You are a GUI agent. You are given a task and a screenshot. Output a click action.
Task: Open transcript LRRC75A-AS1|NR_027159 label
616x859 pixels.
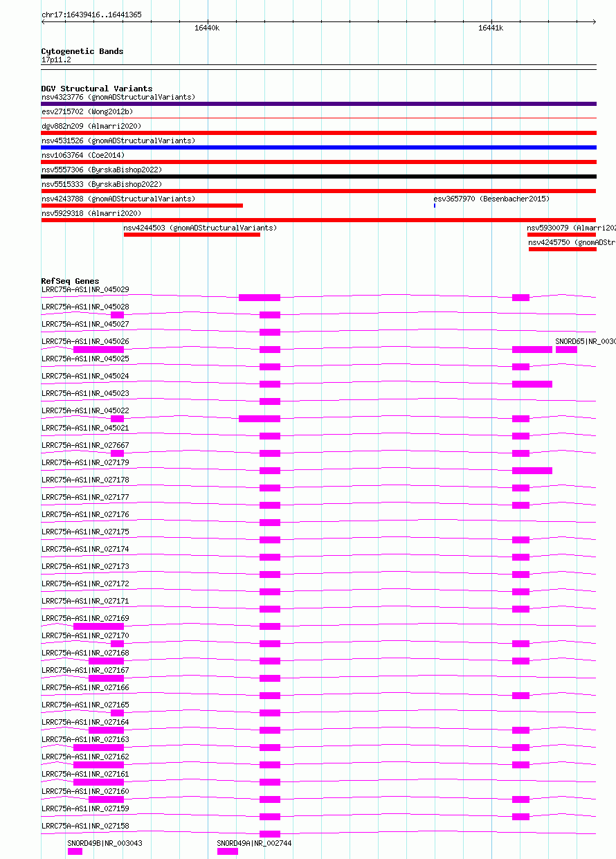(85, 808)
